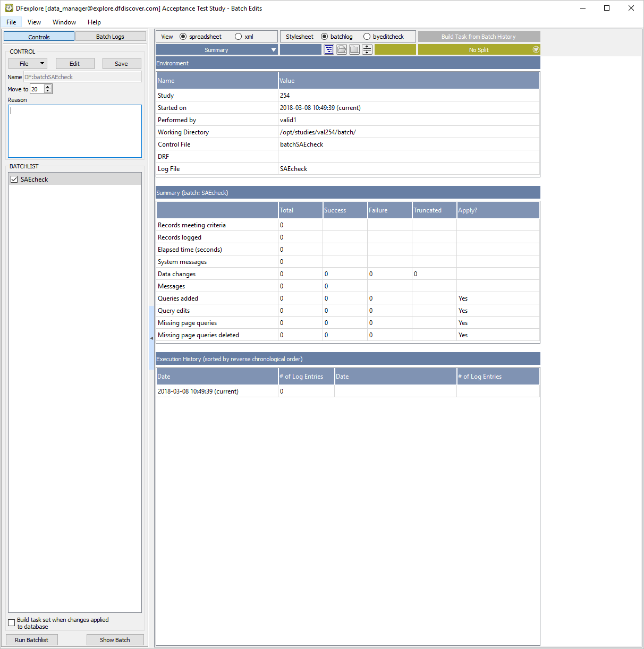Uncheck the SAEcheck batch checkbox
Image resolution: width=644 pixels, height=649 pixels.
pyautogui.click(x=14, y=180)
